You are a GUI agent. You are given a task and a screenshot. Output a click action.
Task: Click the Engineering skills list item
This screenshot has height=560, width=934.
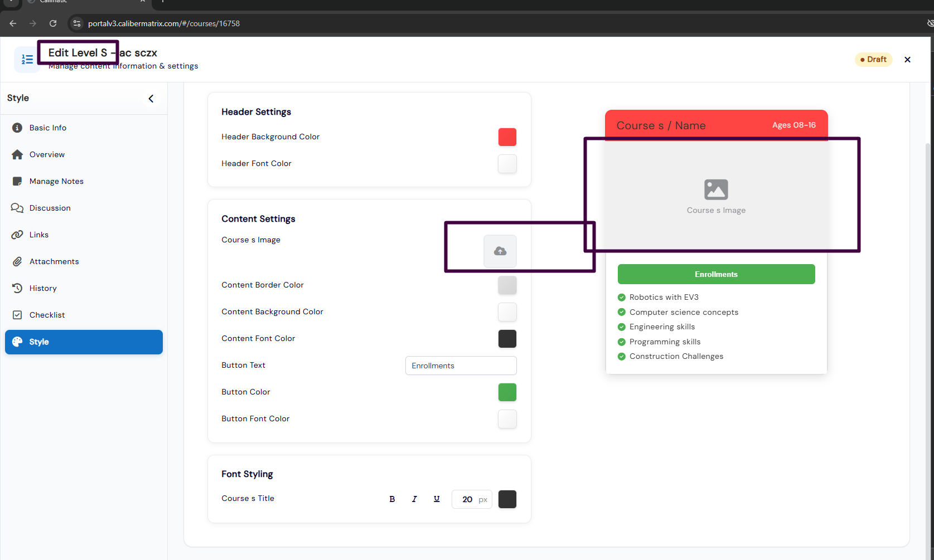662,327
